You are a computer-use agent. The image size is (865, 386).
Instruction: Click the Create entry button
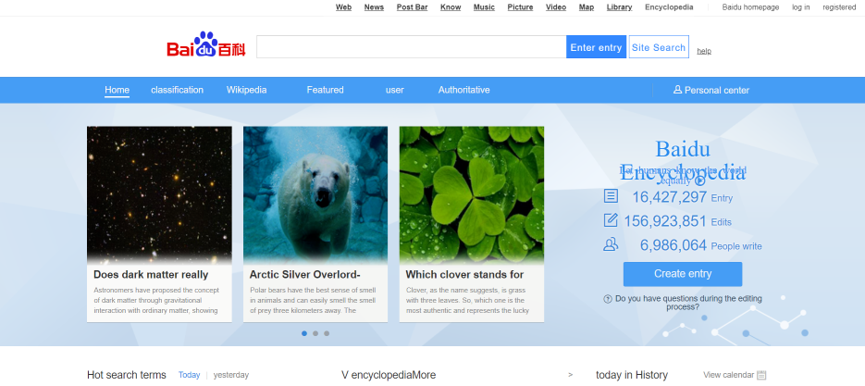pyautogui.click(x=682, y=274)
